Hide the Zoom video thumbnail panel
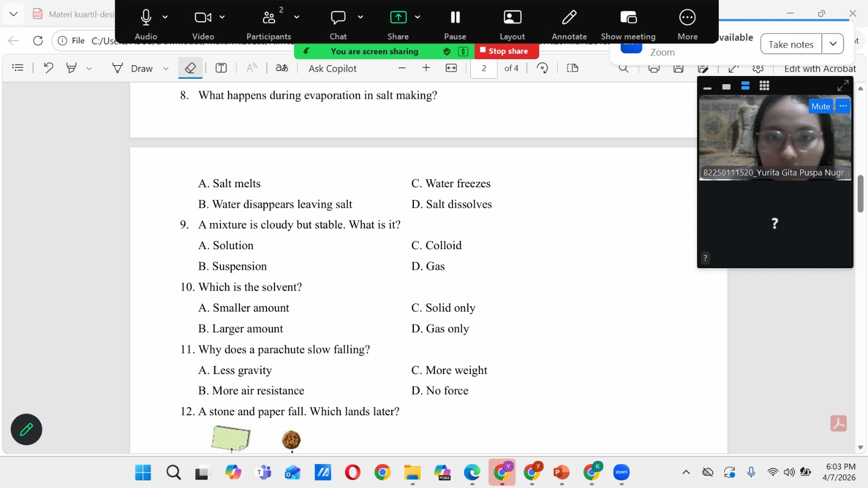The width and height of the screenshot is (868, 488). click(x=707, y=87)
